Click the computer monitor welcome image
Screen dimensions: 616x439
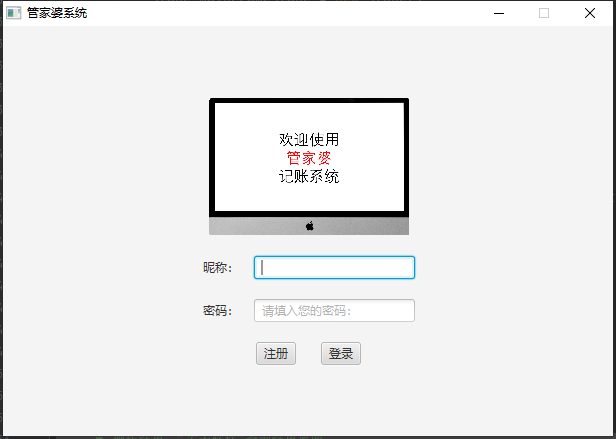[309, 166]
